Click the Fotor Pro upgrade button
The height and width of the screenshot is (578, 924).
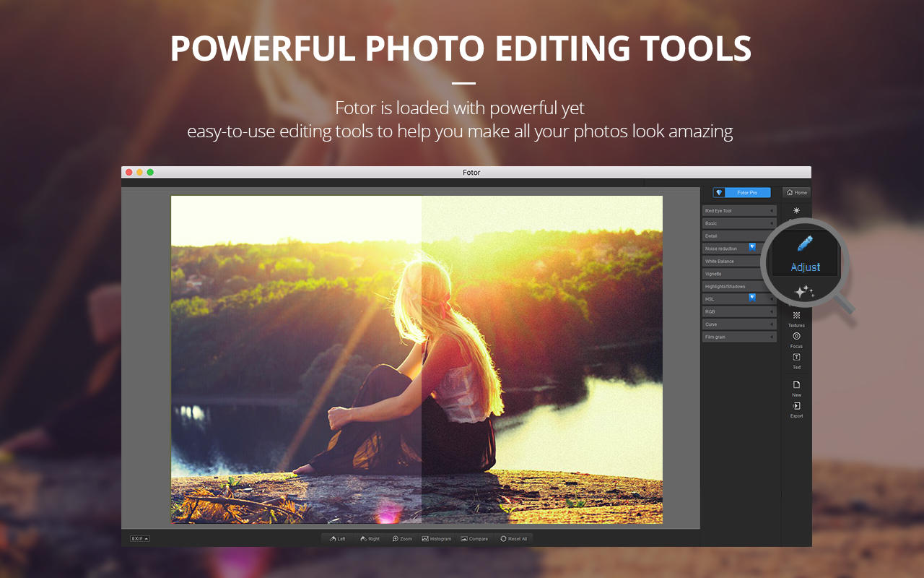(x=741, y=193)
